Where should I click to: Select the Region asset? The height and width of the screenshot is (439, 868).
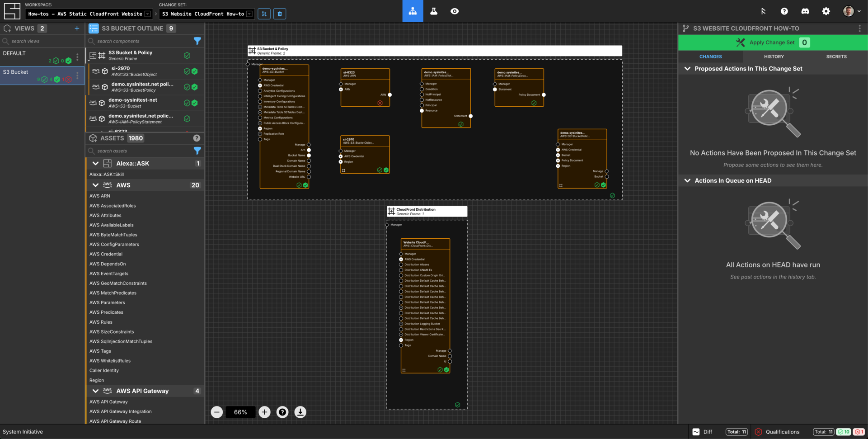coord(97,380)
